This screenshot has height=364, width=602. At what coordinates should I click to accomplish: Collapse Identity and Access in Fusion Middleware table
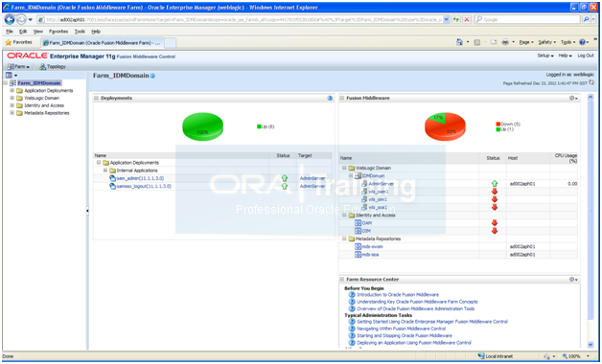(x=344, y=216)
